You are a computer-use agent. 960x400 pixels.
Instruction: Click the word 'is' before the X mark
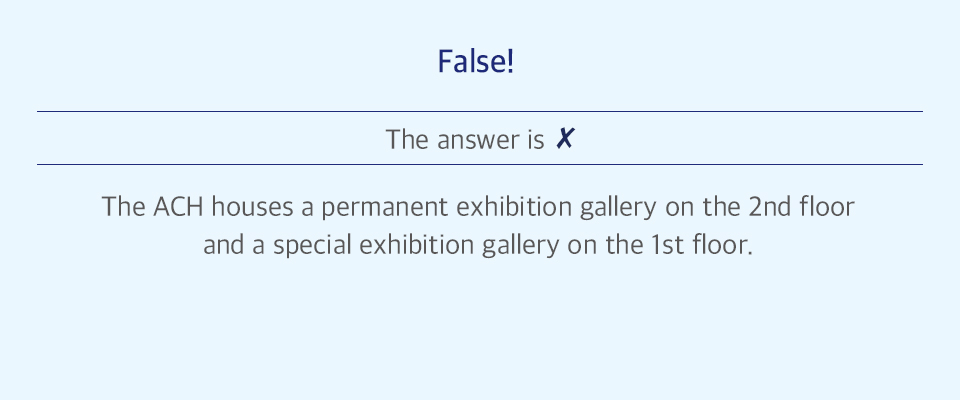click(536, 139)
